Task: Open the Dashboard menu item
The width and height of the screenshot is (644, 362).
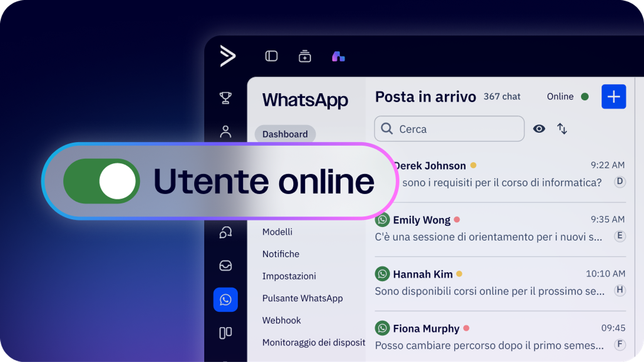Action: click(285, 134)
